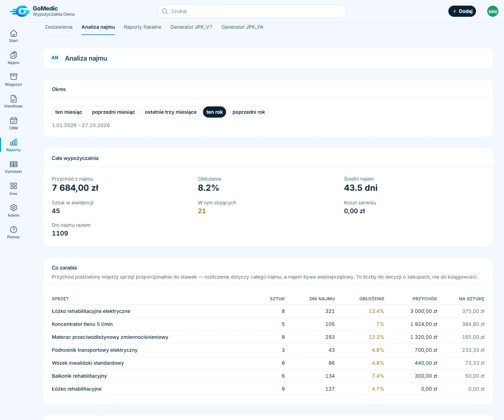This screenshot has width=504, height=420.
Task: Switch to the Generator JPK_V7 tab
Action: [191, 27]
